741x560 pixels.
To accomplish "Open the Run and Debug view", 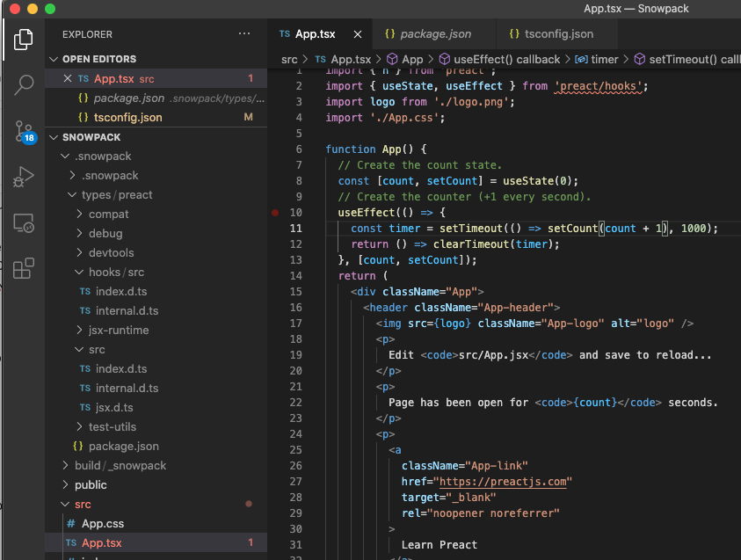I will click(x=23, y=177).
